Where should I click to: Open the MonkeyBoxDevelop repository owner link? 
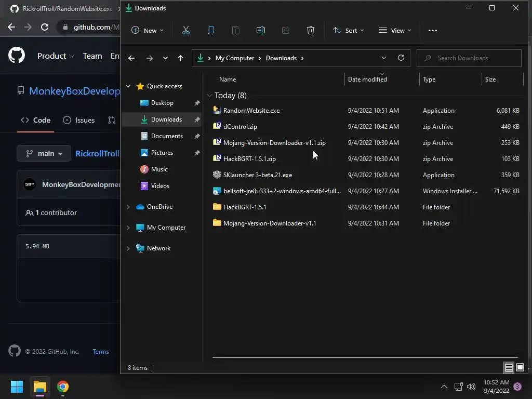click(75, 91)
